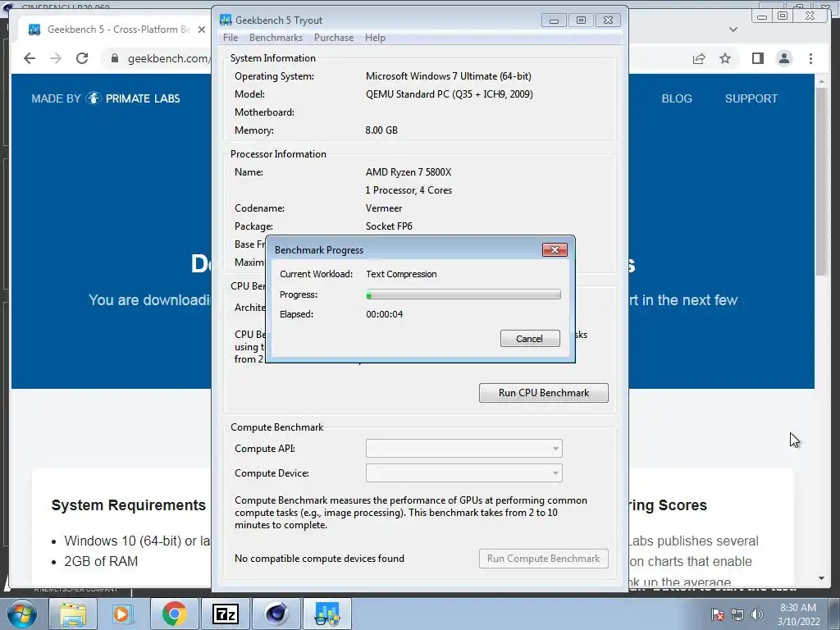Switch to Chrome in the taskbar
840x630 pixels.
coord(174,614)
